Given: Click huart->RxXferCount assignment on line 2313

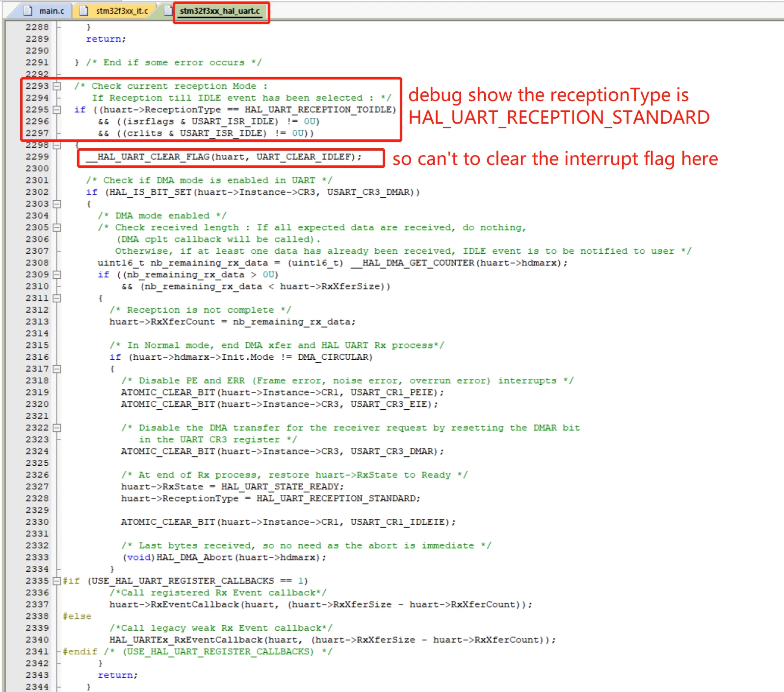Looking at the screenshot, I should (x=162, y=322).
